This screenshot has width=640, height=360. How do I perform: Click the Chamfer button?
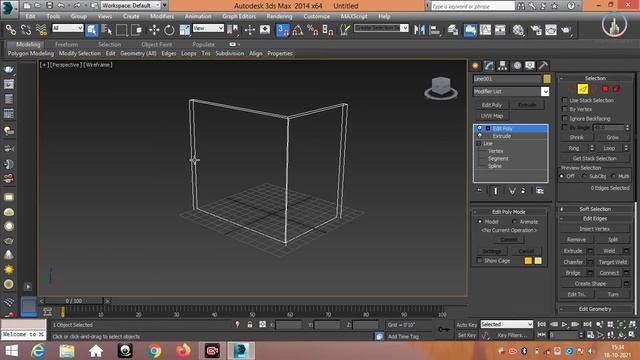[x=573, y=262]
